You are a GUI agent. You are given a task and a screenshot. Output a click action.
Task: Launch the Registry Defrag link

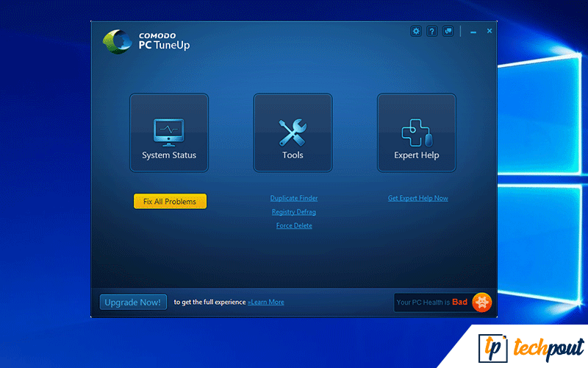point(294,212)
